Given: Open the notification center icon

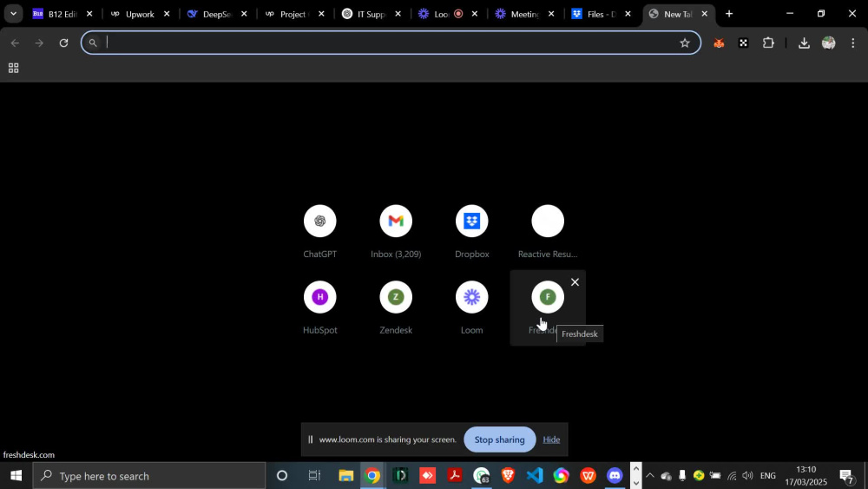Looking at the screenshot, I should coord(847,476).
